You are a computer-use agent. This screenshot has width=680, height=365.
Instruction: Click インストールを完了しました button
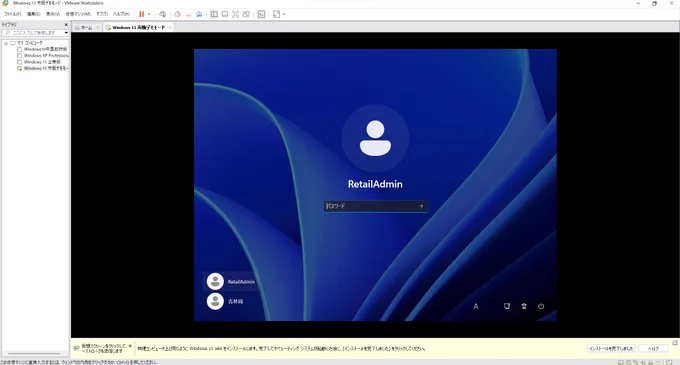coord(611,349)
